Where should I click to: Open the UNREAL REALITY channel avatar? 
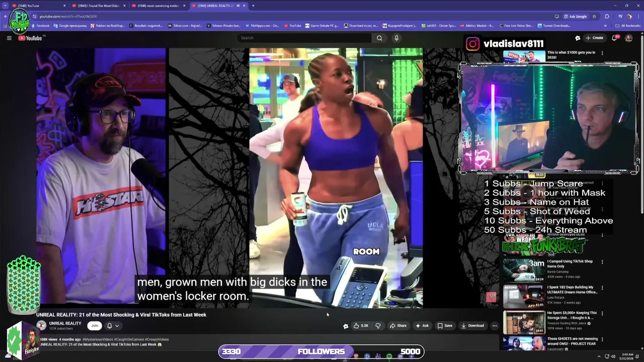[x=41, y=326]
